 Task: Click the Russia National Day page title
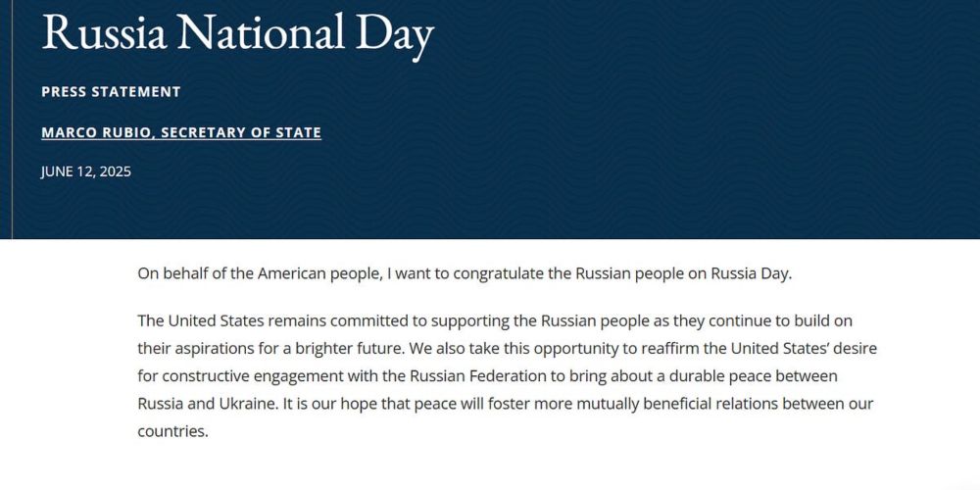pyautogui.click(x=237, y=33)
